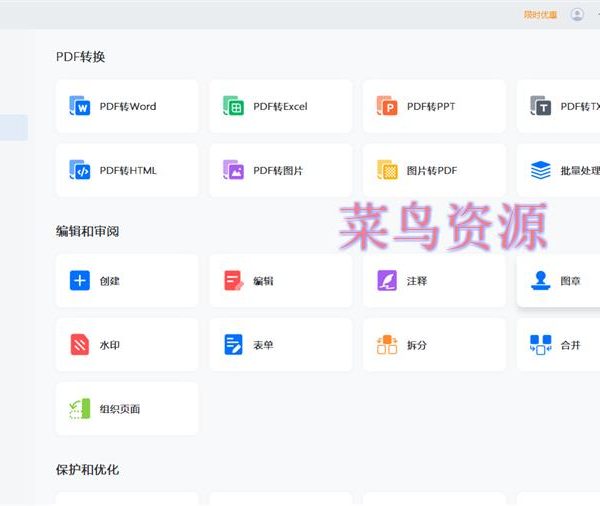This screenshot has width=600, height=506.
Task: Select the highlighted left sidebar tab
Action: pyautogui.click(x=14, y=127)
